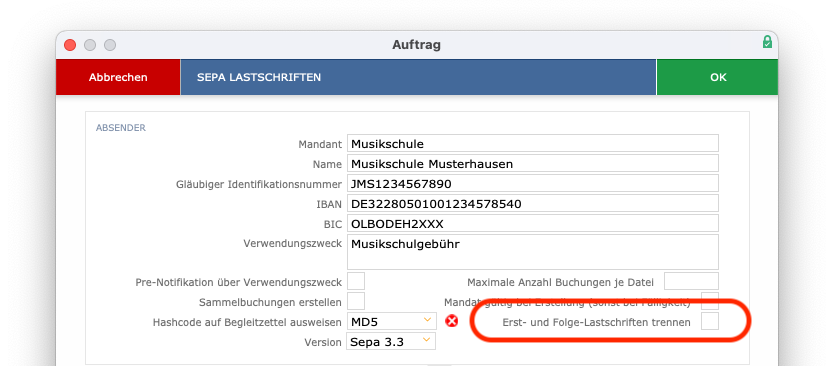The height and width of the screenshot is (366, 834).
Task: Click the Hashcode auf Begleitzettel ausweisen label
Action: (x=247, y=322)
